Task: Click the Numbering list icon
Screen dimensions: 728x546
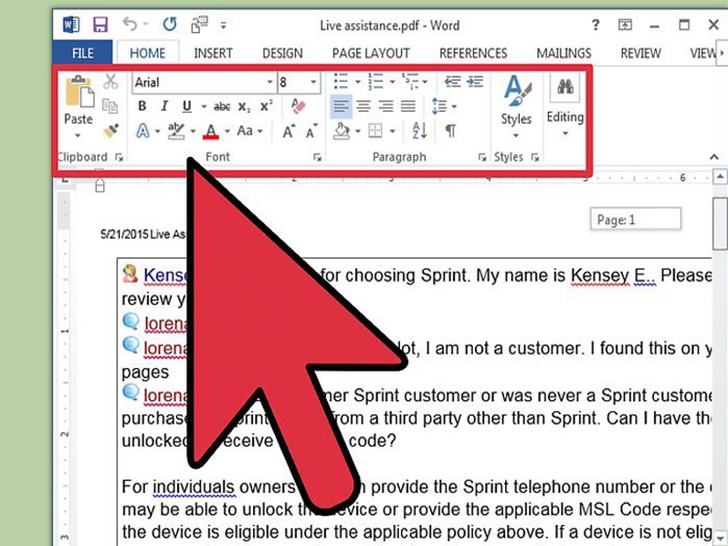Action: [376, 82]
